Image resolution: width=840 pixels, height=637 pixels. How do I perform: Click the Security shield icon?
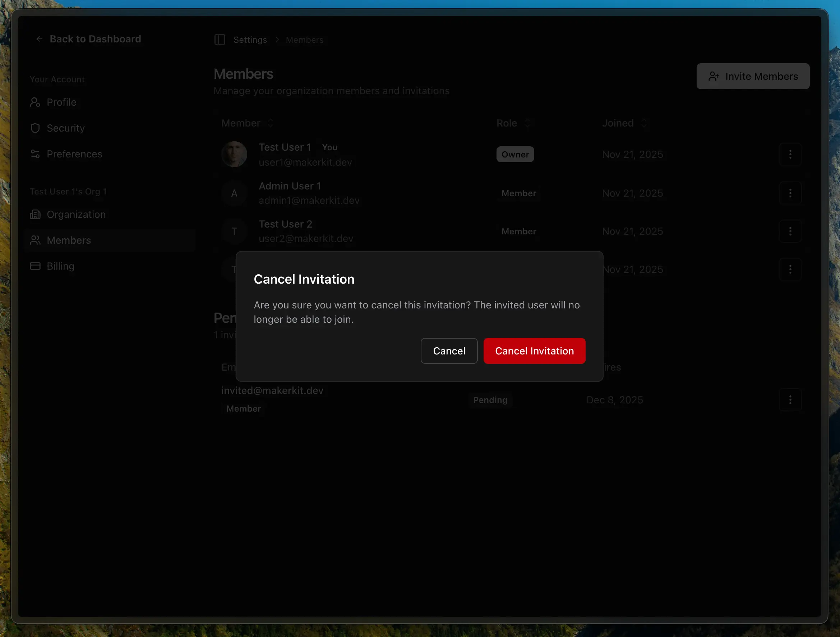click(35, 128)
